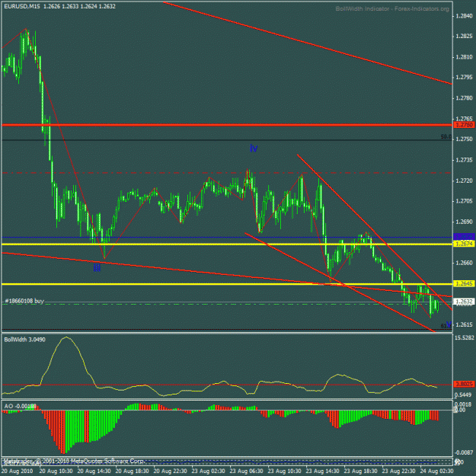476x476 pixels.
Task: Click the 1.2780 price axis label
Action: 464,97
